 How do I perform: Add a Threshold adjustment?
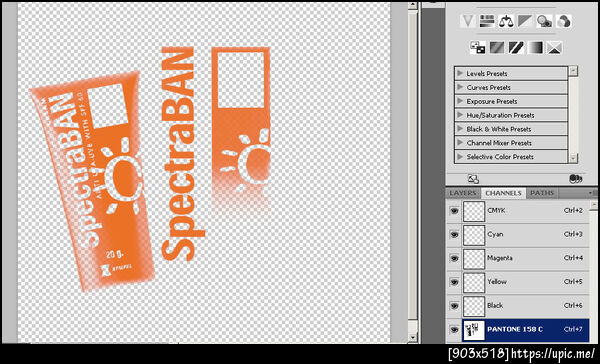(516, 48)
